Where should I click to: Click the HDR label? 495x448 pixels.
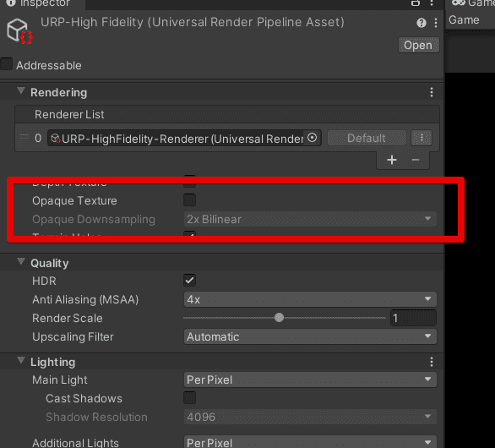pyautogui.click(x=44, y=281)
